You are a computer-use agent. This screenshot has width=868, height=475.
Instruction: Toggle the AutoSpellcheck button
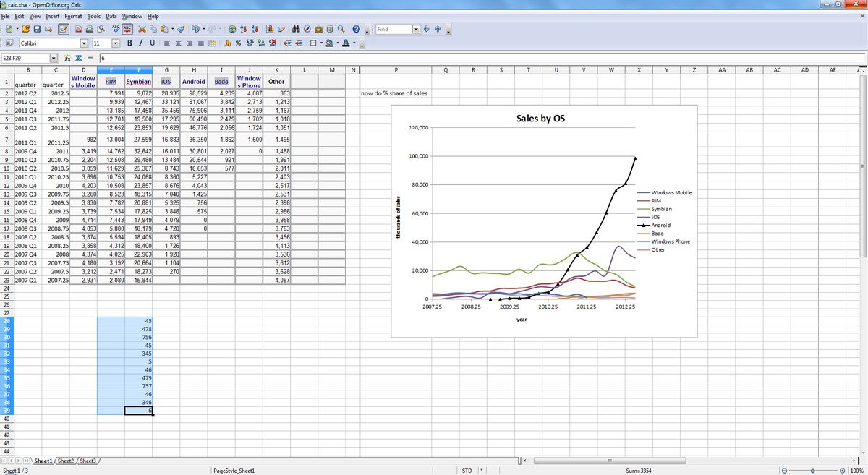pos(127,30)
